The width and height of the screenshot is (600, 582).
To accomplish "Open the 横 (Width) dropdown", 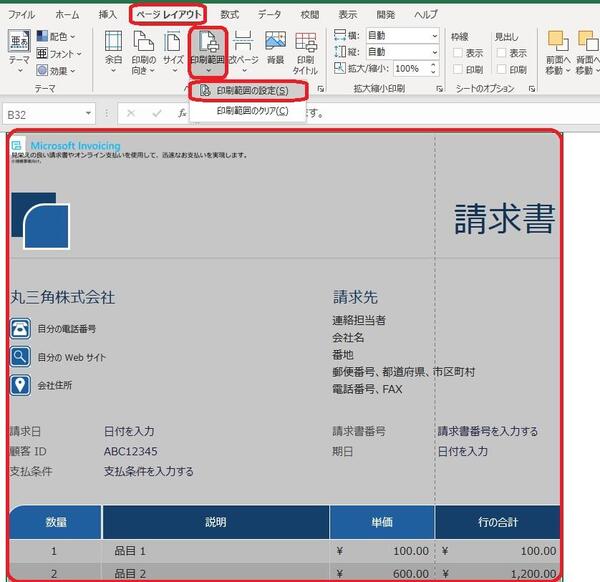I will (x=401, y=34).
